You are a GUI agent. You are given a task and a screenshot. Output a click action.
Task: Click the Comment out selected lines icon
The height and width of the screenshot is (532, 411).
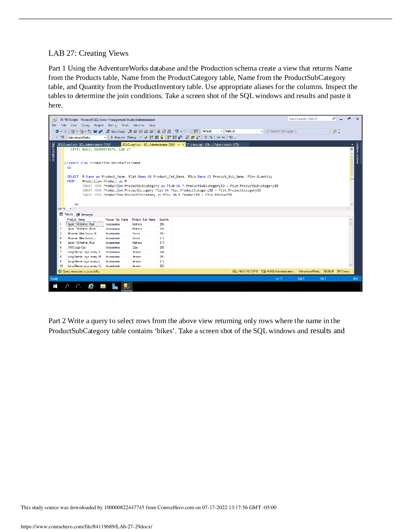(x=205, y=137)
